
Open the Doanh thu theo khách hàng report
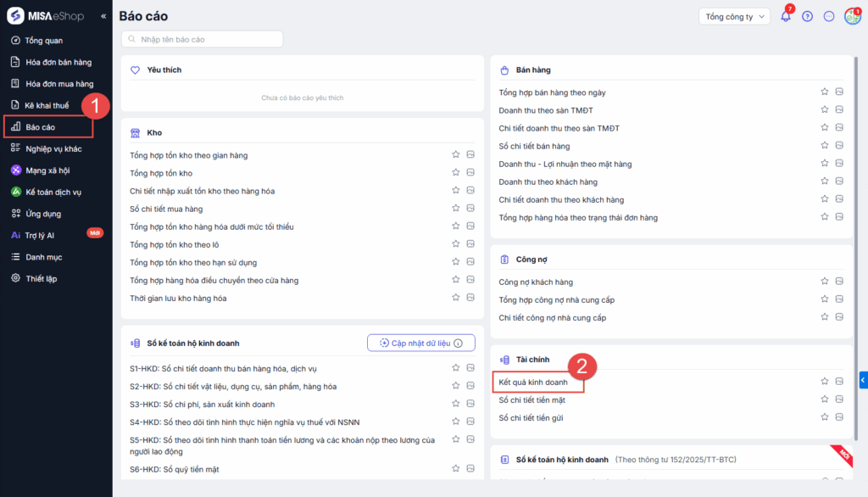548,181
